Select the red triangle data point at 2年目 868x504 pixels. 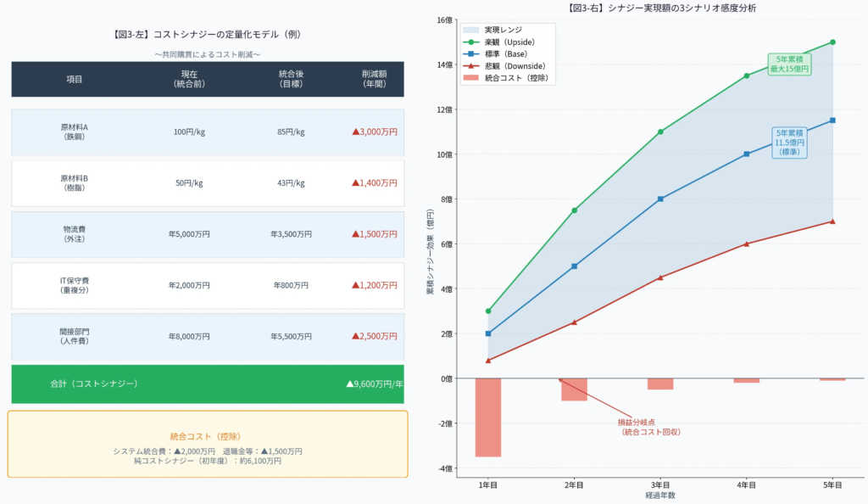click(x=574, y=322)
